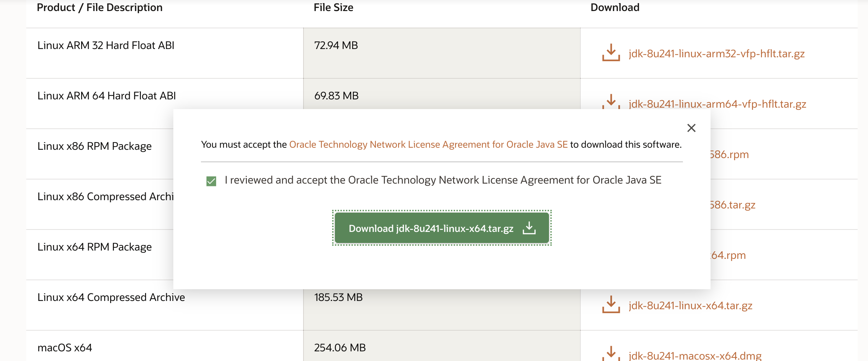The height and width of the screenshot is (361, 868).
Task: Click the 254.06 MB file size cell
Action: click(x=340, y=348)
